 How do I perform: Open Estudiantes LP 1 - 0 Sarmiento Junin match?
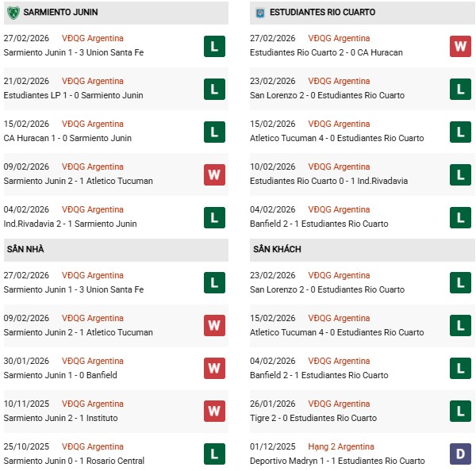pos(74,95)
